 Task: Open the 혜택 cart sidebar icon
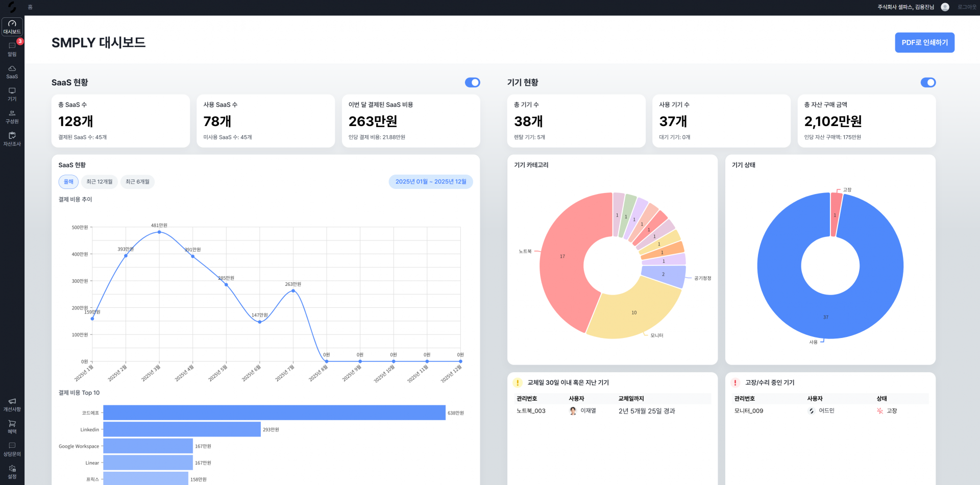(x=12, y=427)
